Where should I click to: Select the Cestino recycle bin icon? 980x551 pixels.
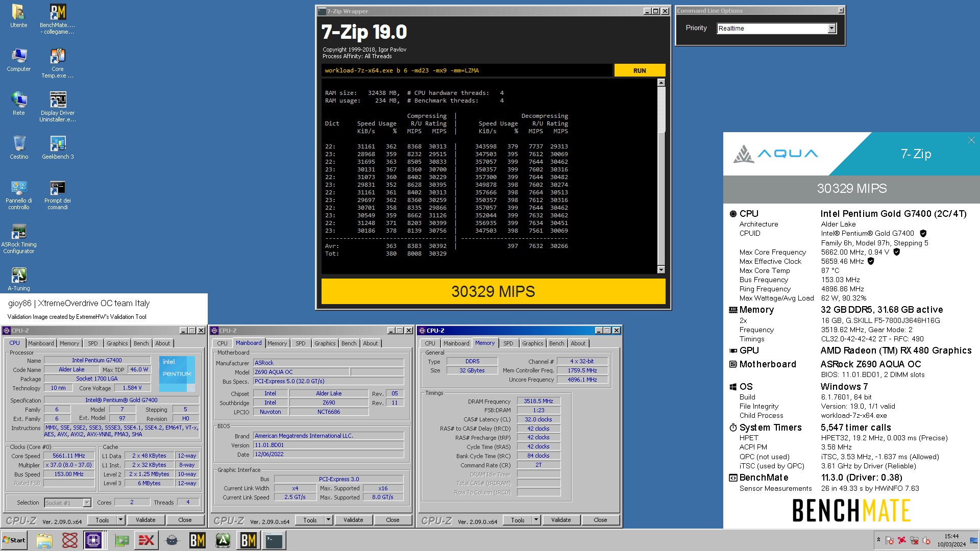coord(18,147)
